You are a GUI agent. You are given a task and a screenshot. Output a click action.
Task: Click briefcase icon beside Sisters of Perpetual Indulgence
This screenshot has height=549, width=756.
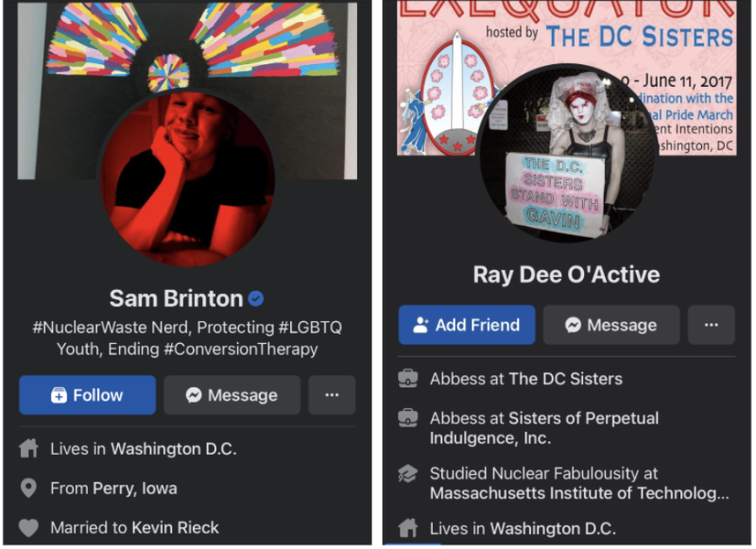(x=408, y=418)
